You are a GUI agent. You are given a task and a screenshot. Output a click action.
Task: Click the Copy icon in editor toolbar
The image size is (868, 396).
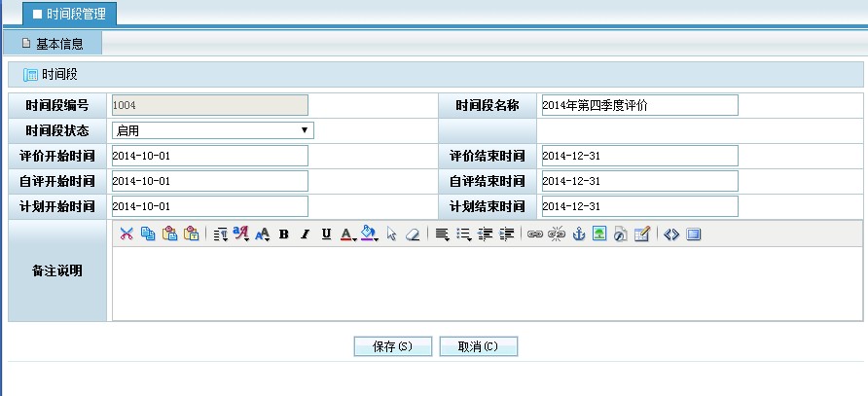[x=148, y=234]
